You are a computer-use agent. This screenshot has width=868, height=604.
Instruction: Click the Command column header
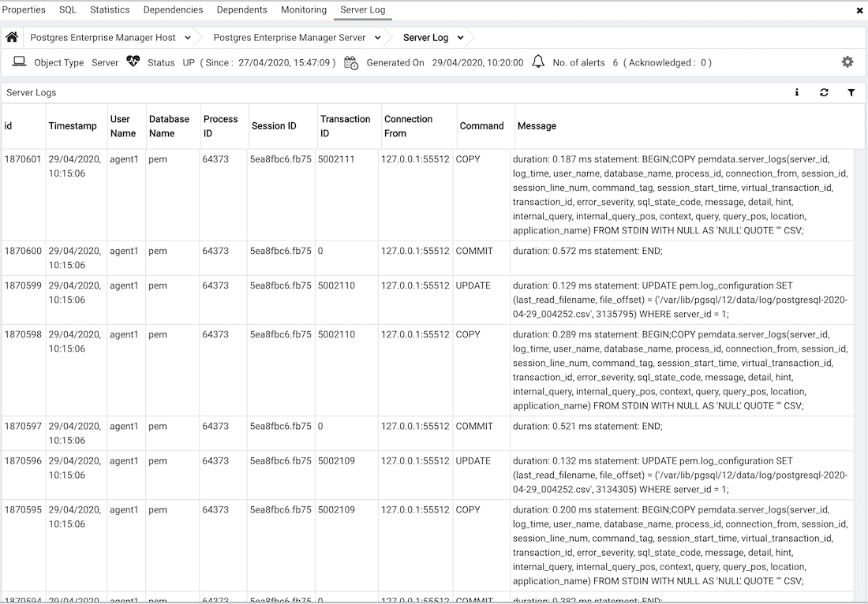pyautogui.click(x=481, y=126)
